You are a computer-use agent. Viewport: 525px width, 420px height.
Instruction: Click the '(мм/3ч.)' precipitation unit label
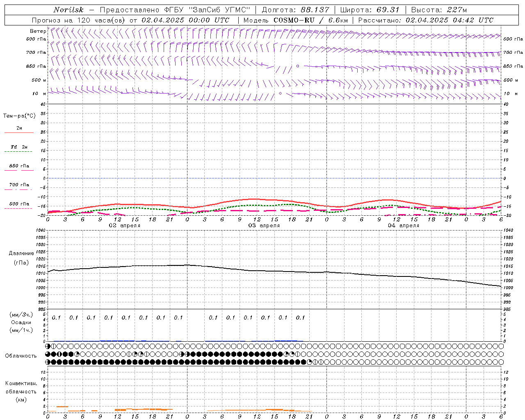[21, 315]
